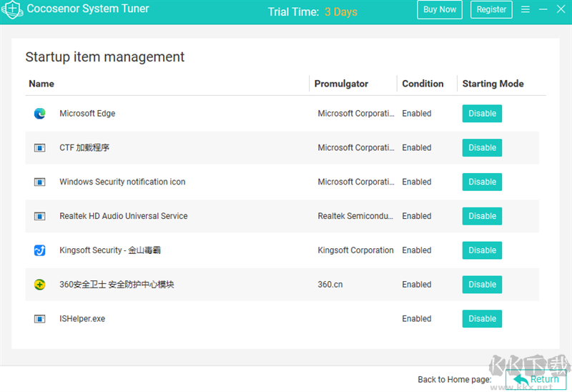
Task: Disable Microsoft Edge startup item
Action: [482, 113]
